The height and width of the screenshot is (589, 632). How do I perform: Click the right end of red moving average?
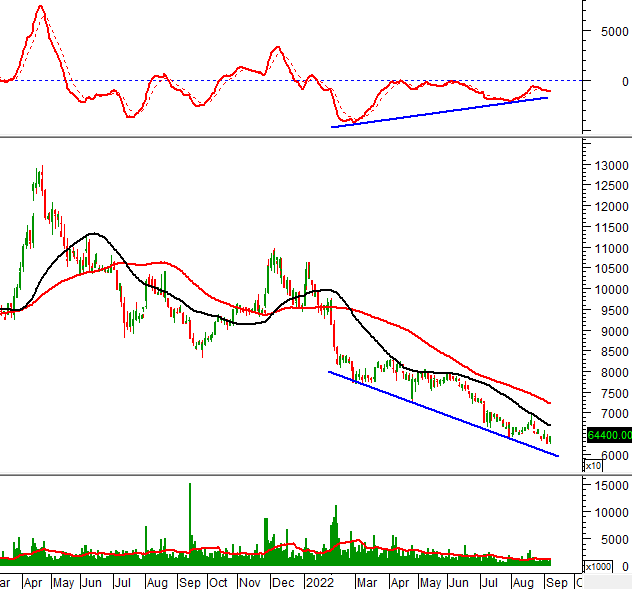550,402
